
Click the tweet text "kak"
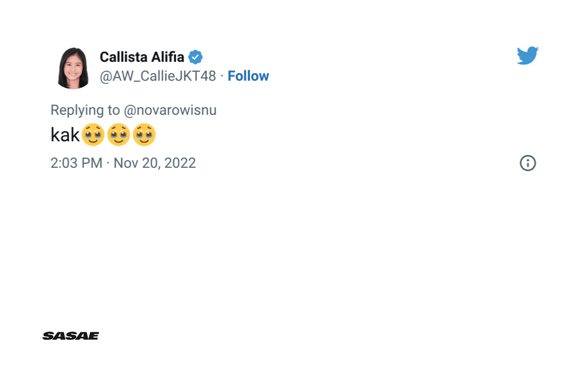pyautogui.click(x=65, y=135)
